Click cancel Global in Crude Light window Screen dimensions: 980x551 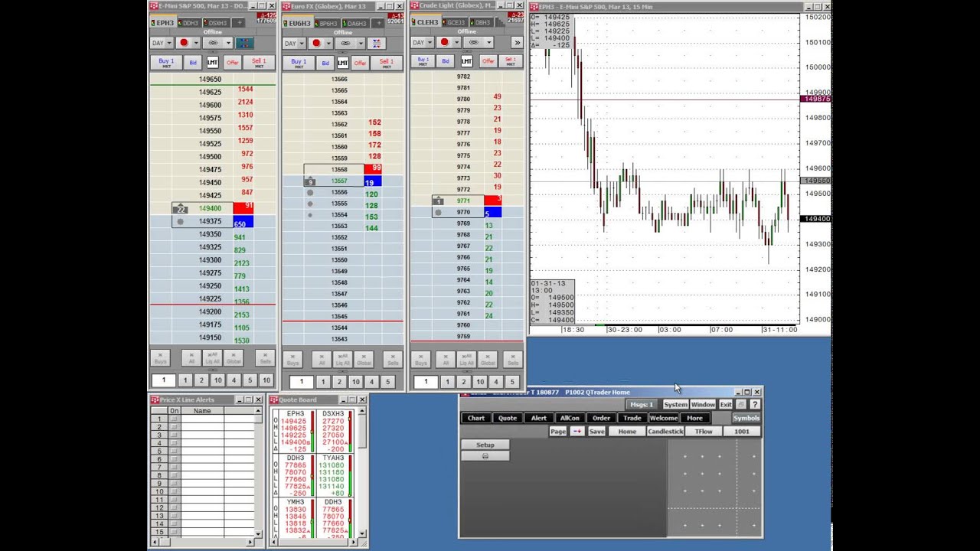[x=488, y=359]
